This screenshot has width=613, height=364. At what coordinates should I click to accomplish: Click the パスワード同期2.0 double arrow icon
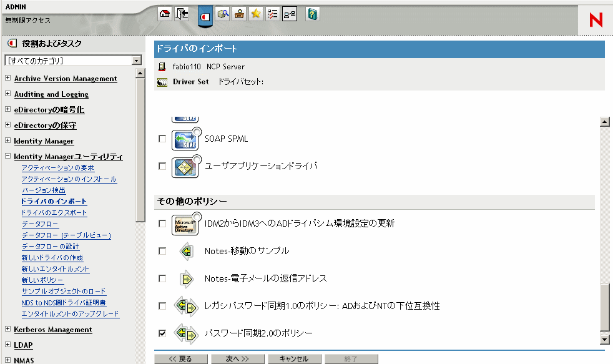point(186,333)
